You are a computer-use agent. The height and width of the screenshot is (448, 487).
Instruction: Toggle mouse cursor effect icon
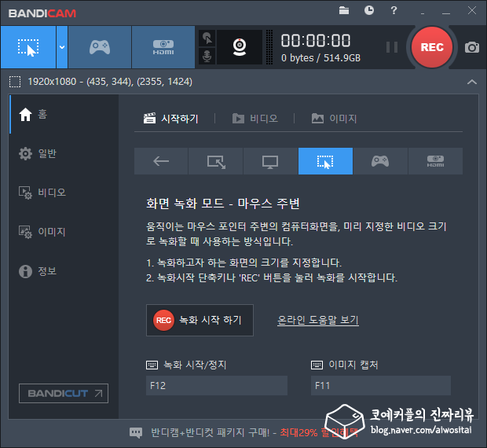(207, 39)
